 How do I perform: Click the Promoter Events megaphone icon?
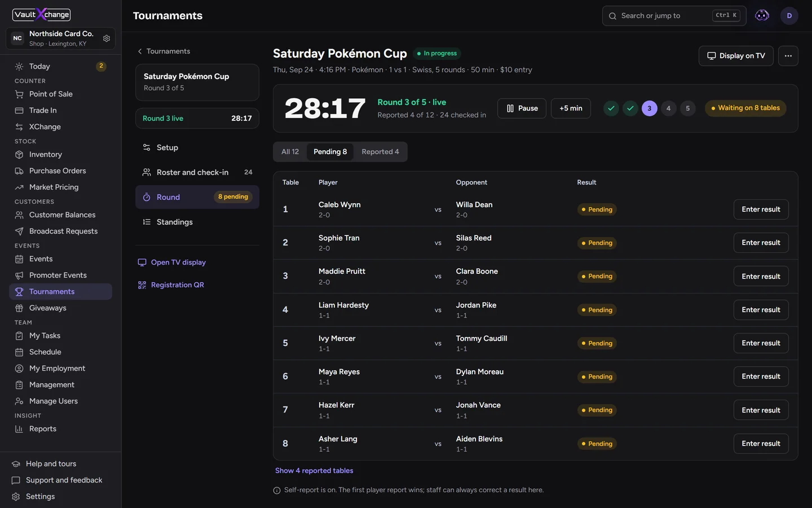pos(19,275)
